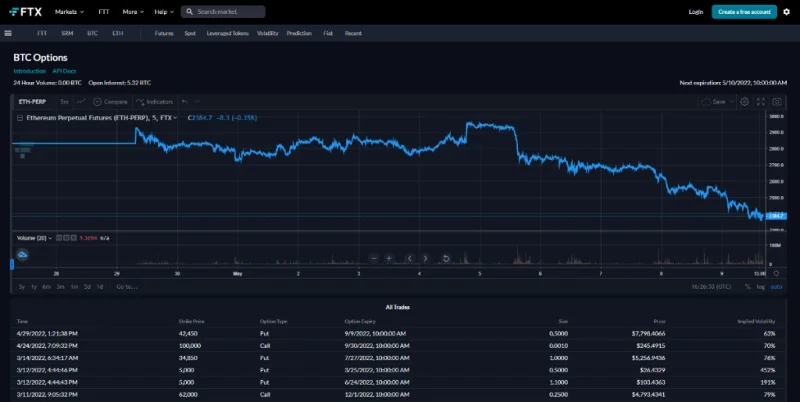The width and height of the screenshot is (800, 402).
Task: Expand the Ethereum Perpetual Futures legend dropdown
Action: [x=175, y=118]
